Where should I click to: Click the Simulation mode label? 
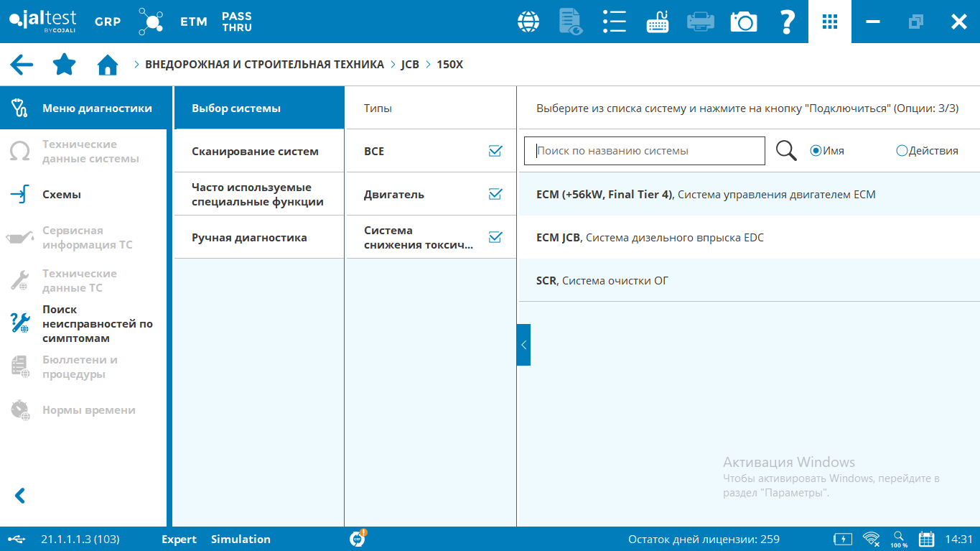[241, 540]
